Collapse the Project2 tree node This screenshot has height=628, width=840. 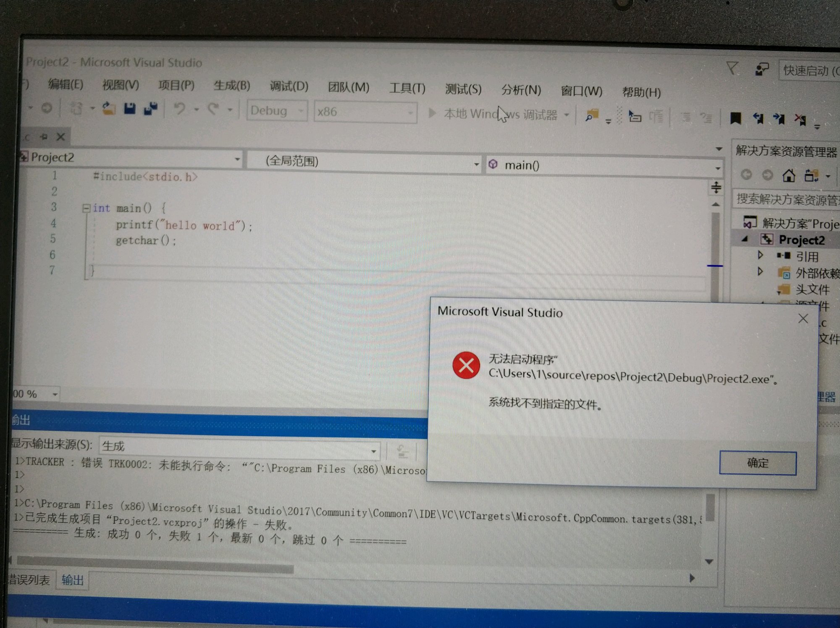[x=745, y=239]
